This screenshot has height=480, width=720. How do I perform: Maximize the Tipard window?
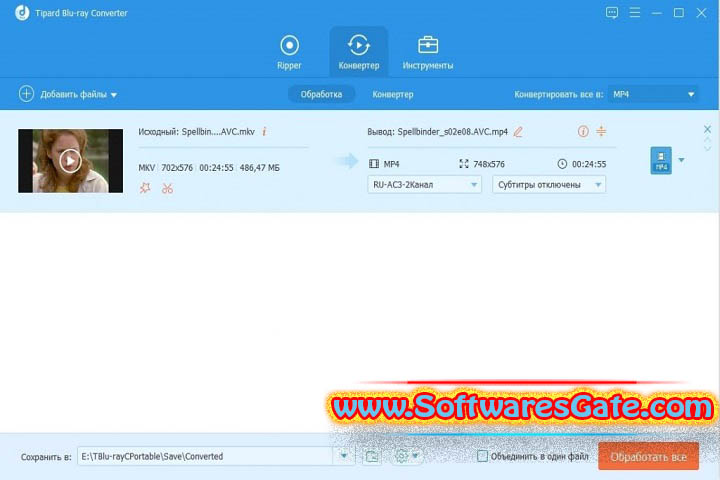679,13
